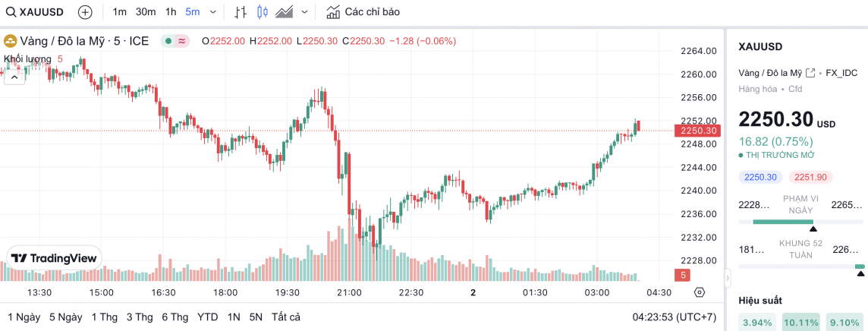868x331 pixels.
Task: Expand the chart style dropdown arrow
Action: pyautogui.click(x=305, y=12)
